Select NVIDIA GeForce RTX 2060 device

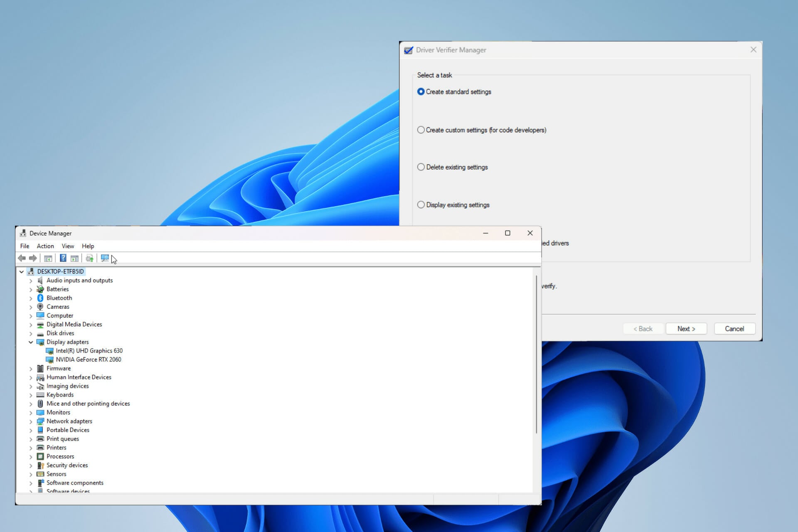pos(88,360)
